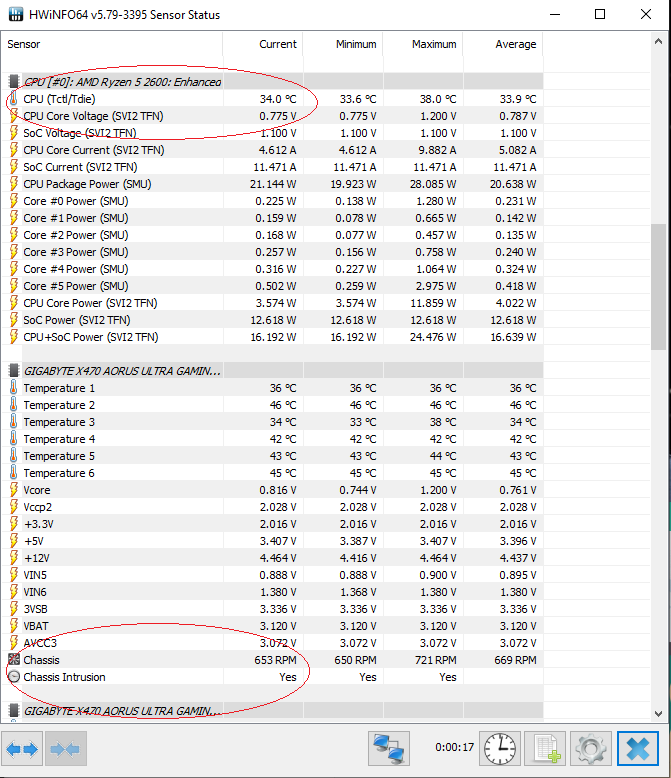The image size is (671, 778).
Task: Click the clock reset timer button
Action: [x=500, y=748]
